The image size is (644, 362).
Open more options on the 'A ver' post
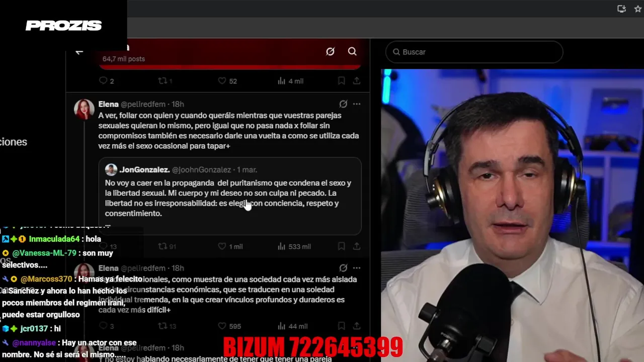tap(357, 104)
